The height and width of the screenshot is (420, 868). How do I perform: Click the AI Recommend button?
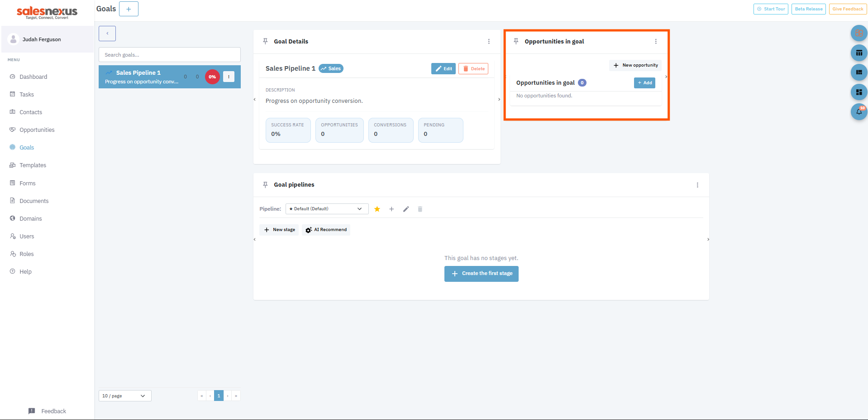(x=326, y=230)
